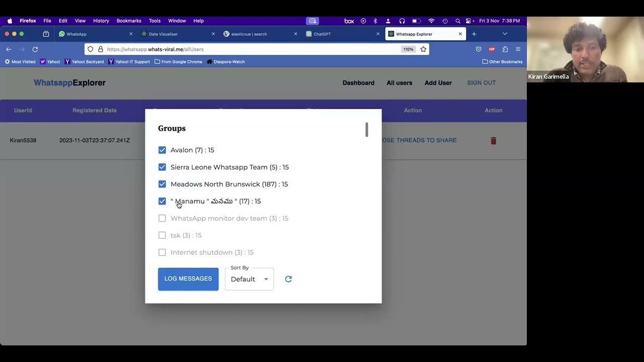The image size is (644, 362).
Task: Click the browser reload page icon
Action: [35, 49]
